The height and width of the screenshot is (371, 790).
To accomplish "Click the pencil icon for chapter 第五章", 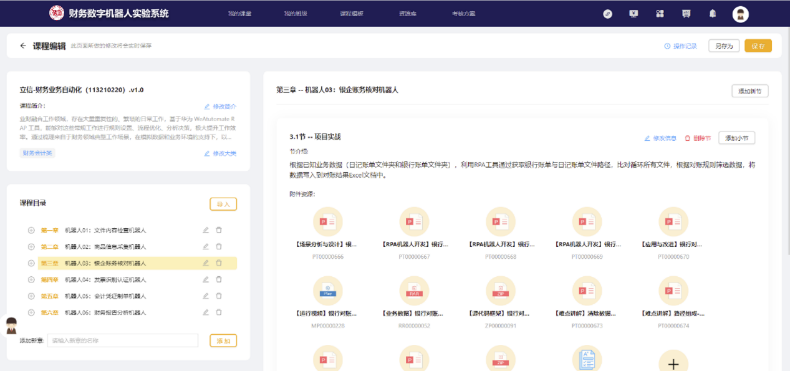I will [x=206, y=296].
